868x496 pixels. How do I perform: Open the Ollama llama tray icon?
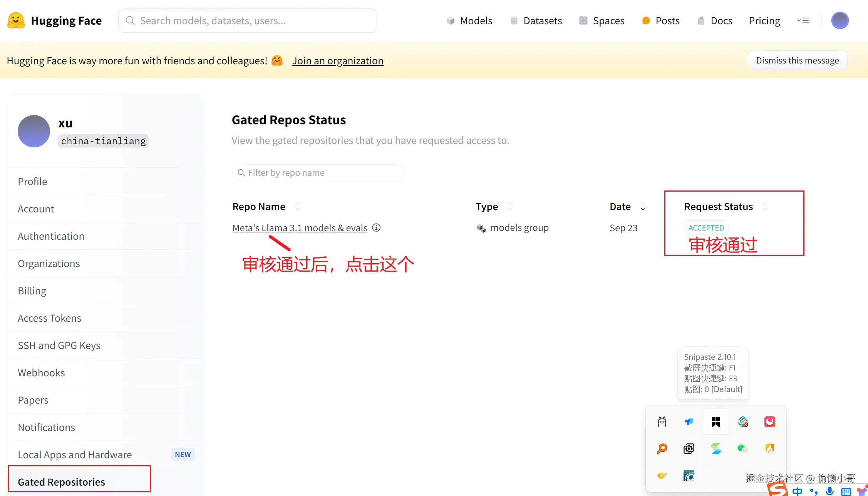coord(662,422)
